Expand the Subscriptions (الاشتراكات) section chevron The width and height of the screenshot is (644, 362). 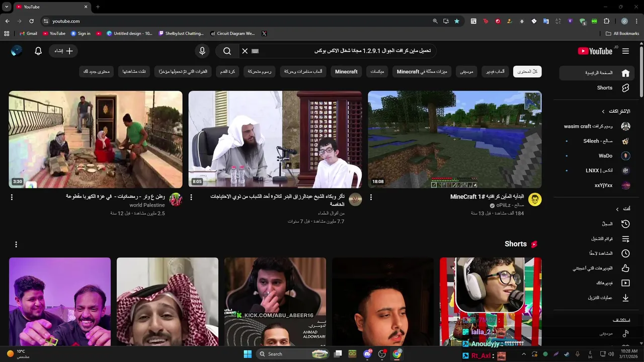603,111
